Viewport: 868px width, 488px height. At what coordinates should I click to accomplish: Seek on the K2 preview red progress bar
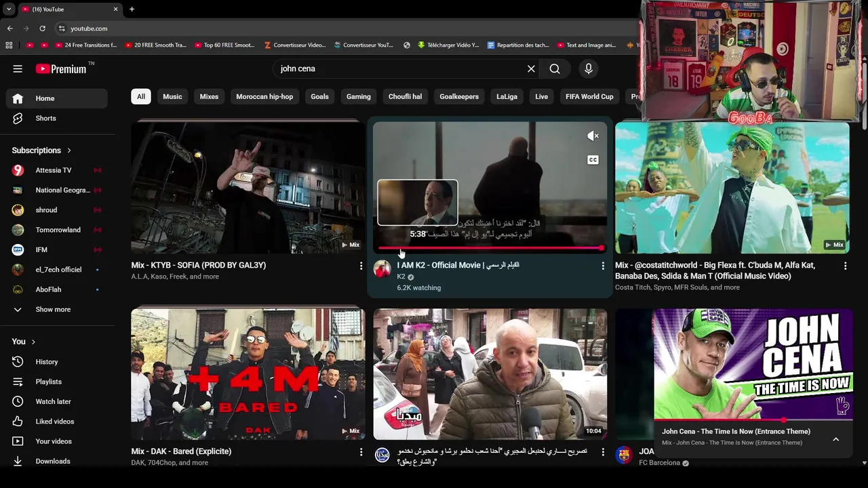pyautogui.click(x=490, y=248)
